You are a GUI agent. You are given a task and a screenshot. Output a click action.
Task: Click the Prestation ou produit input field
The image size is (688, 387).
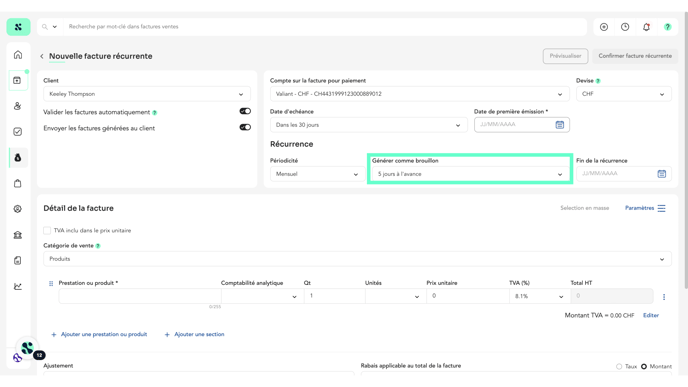tap(140, 296)
